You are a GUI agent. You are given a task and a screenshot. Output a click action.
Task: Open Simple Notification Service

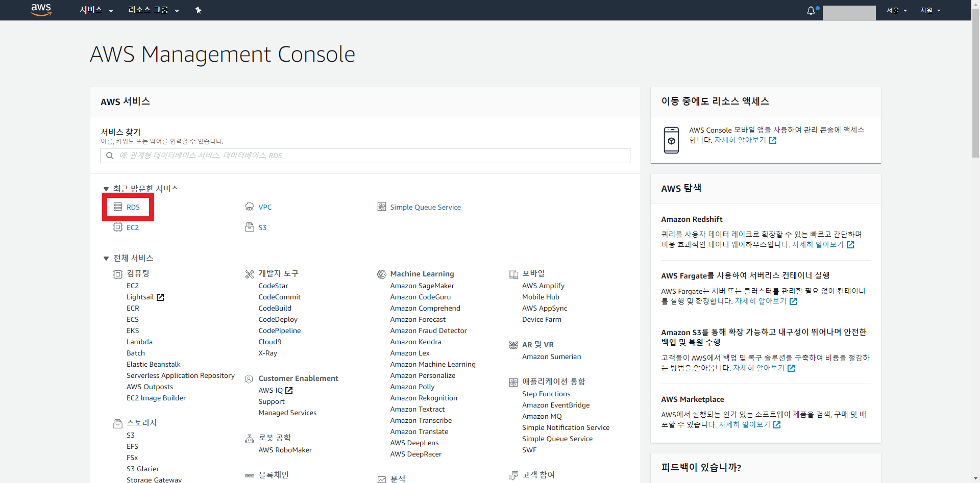click(566, 428)
